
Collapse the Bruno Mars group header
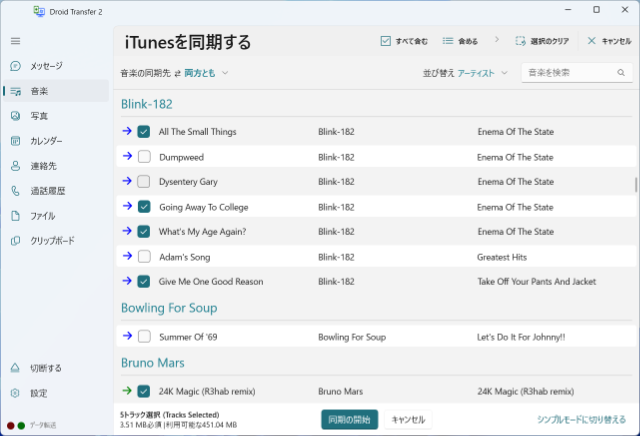(x=153, y=363)
